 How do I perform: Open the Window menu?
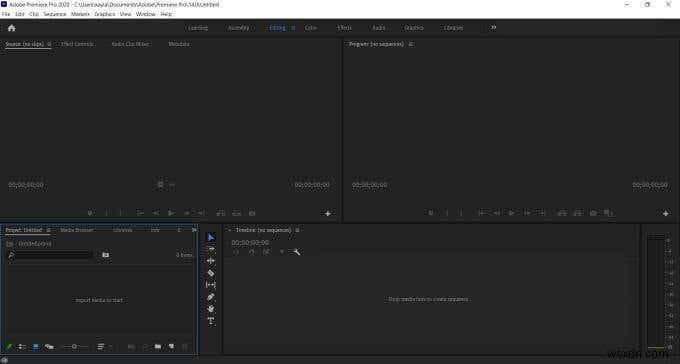click(145, 14)
